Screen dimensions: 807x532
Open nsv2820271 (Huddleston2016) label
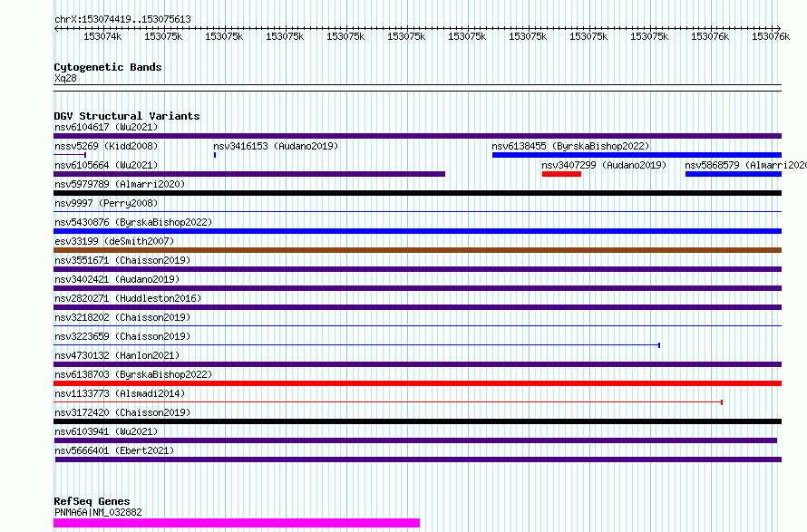pyautogui.click(x=128, y=298)
